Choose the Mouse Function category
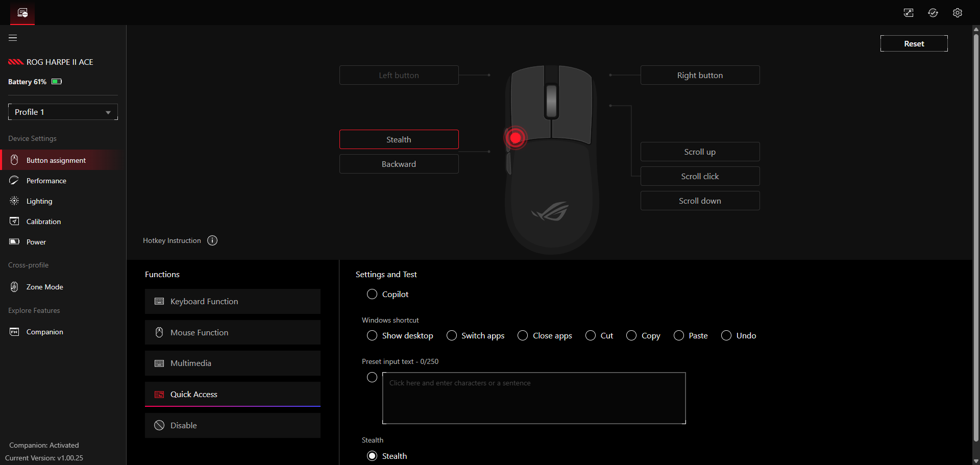 [x=233, y=332]
